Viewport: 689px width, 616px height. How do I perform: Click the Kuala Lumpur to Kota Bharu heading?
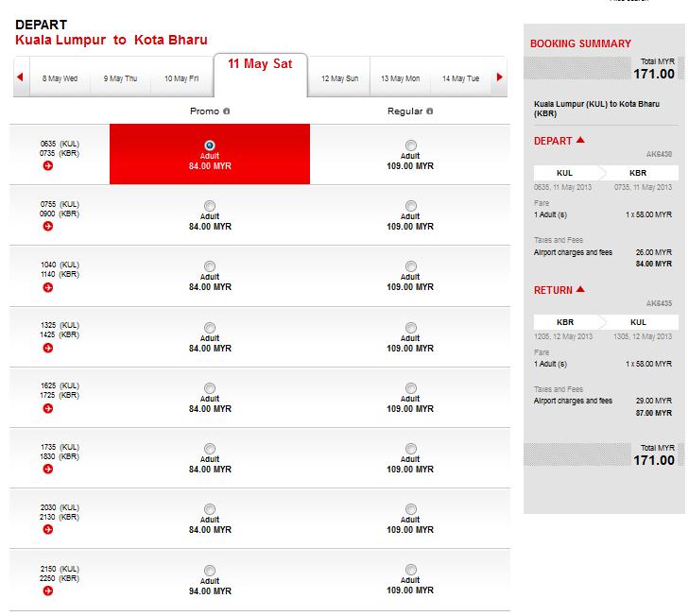pyautogui.click(x=112, y=40)
